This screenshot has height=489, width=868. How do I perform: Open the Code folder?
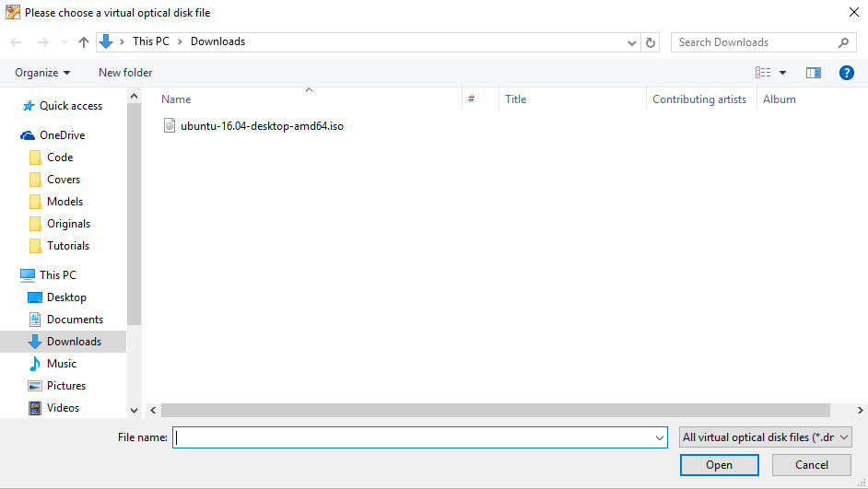pyautogui.click(x=60, y=157)
